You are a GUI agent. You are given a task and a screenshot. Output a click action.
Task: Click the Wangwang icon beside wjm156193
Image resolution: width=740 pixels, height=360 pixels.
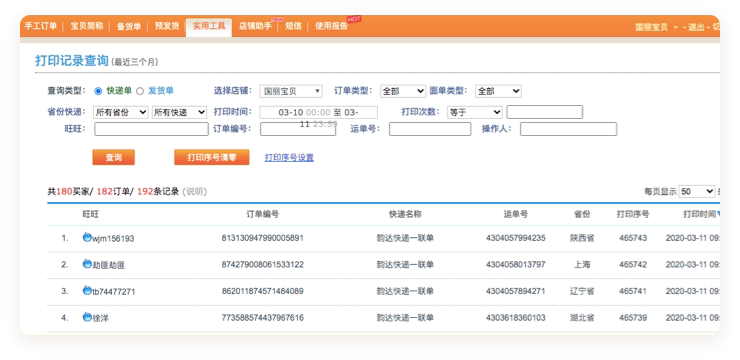[87, 237]
